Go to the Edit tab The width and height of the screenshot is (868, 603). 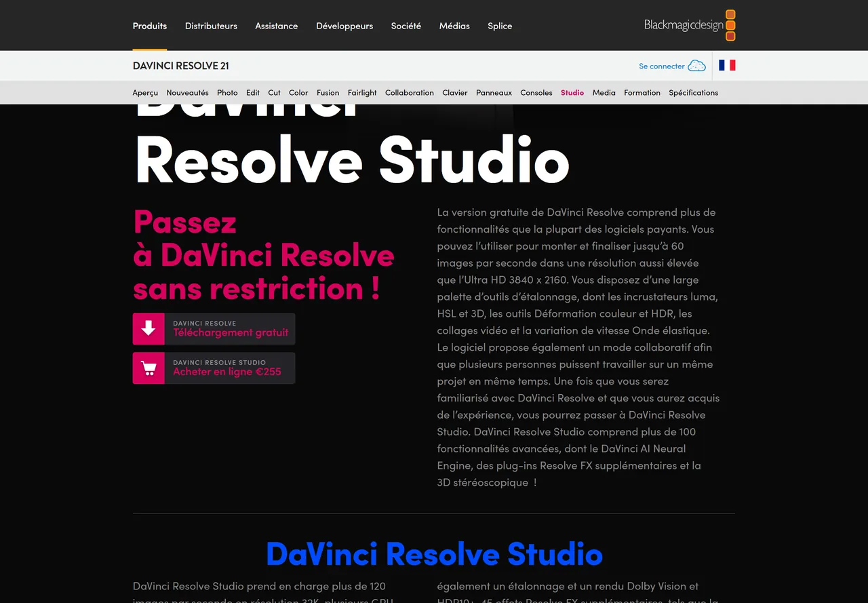[x=253, y=93]
